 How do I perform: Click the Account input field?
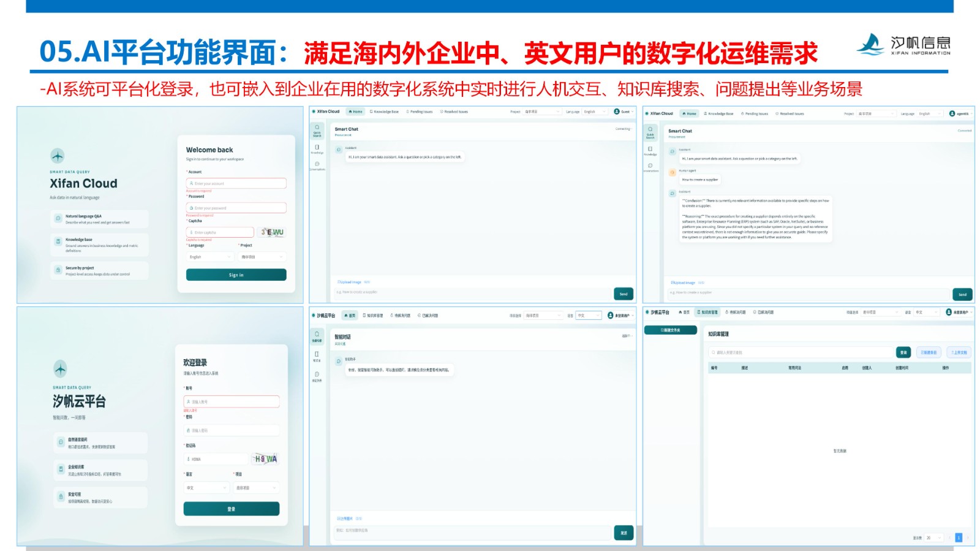pyautogui.click(x=236, y=183)
